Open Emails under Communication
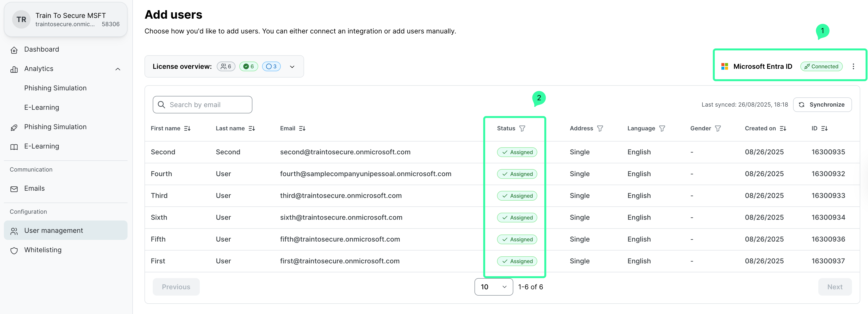Viewport: 868px width, 314px height. point(34,188)
